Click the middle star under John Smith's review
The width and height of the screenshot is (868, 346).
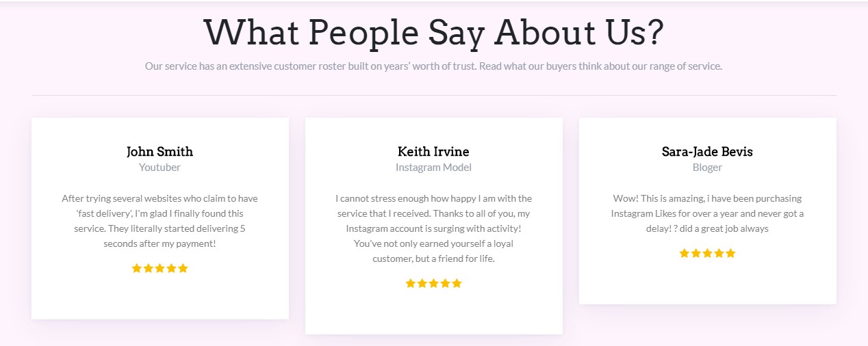tap(160, 269)
